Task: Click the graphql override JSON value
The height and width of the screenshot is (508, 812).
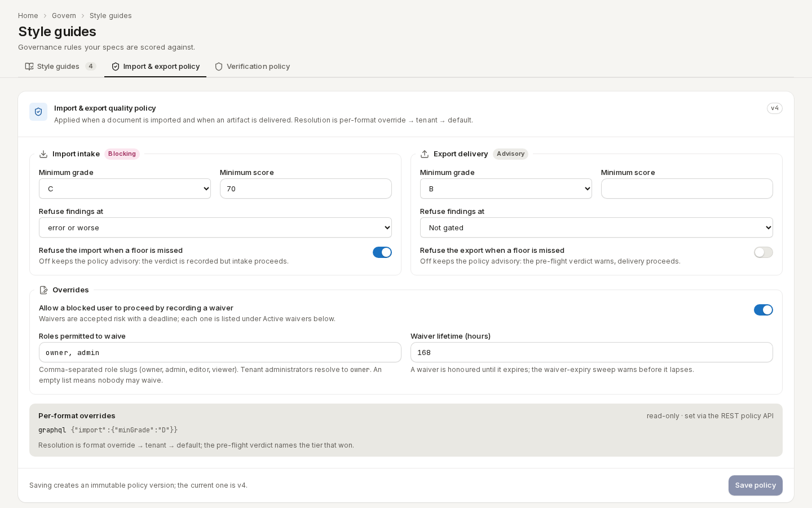Action: [x=124, y=430]
